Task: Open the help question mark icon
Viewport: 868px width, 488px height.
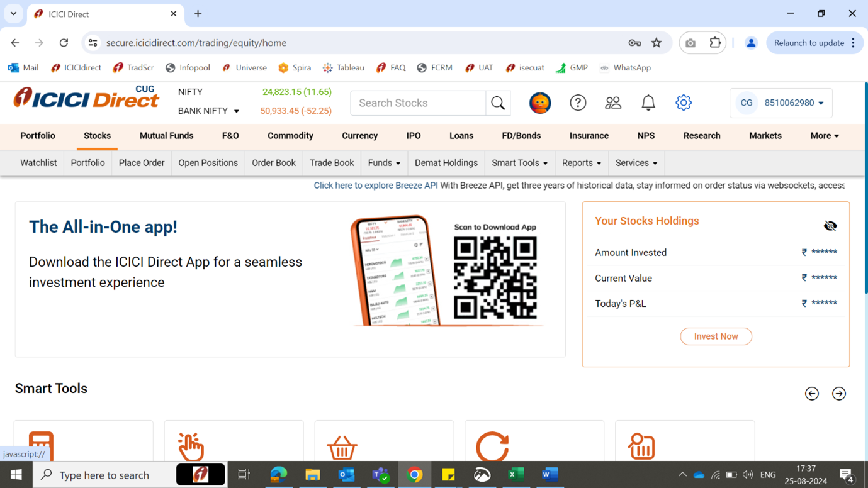Action: [x=577, y=103]
